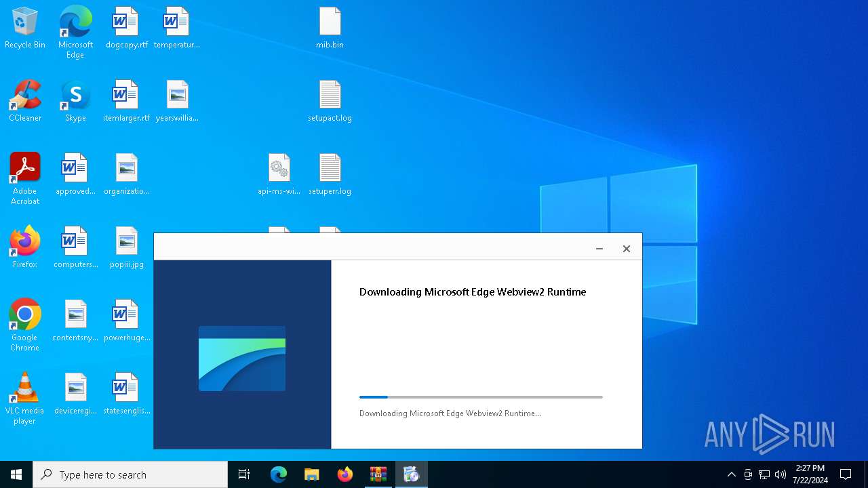
Task: Click the 'Type here to search' box
Action: [130, 474]
